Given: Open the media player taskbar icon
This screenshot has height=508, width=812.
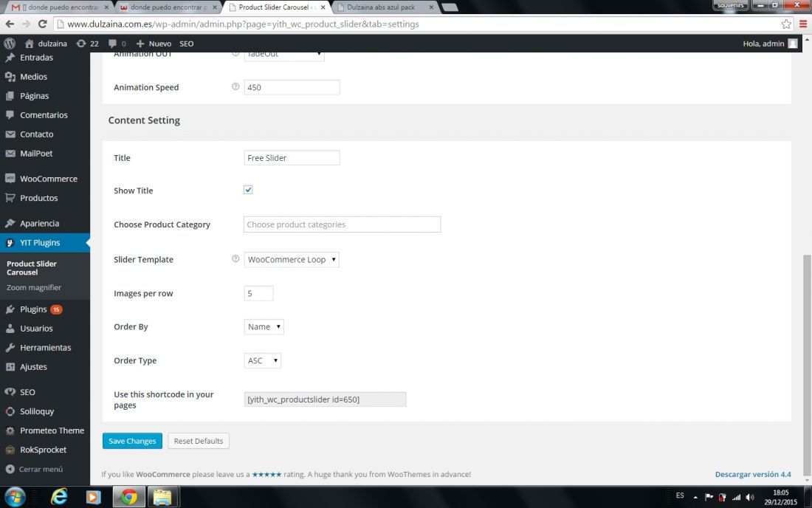Looking at the screenshot, I should pyautogui.click(x=93, y=497).
